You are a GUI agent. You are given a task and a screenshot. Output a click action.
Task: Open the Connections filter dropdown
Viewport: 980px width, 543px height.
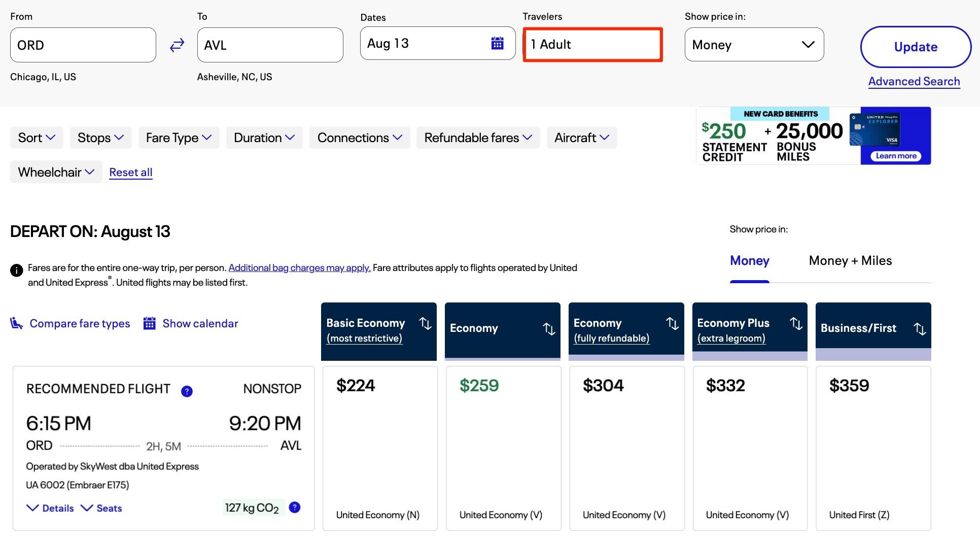pyautogui.click(x=360, y=138)
